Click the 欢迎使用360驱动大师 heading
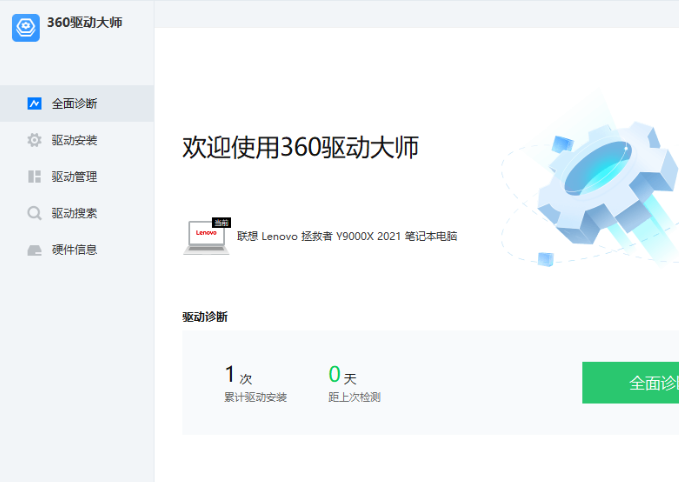679x482 pixels. click(300, 147)
